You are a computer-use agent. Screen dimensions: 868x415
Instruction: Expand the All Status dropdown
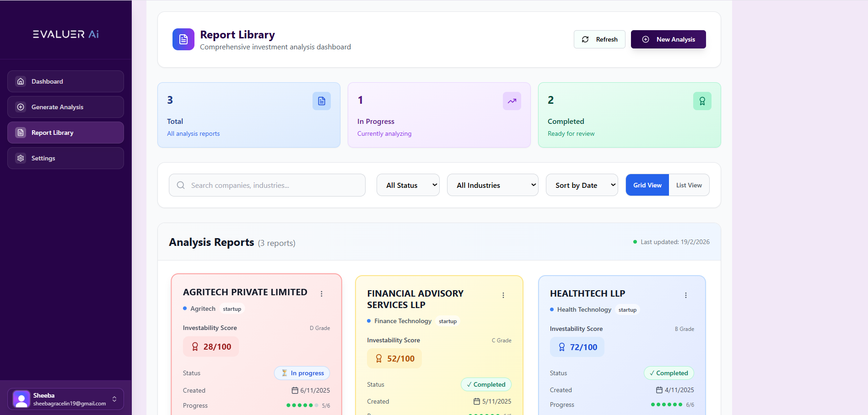(x=408, y=185)
